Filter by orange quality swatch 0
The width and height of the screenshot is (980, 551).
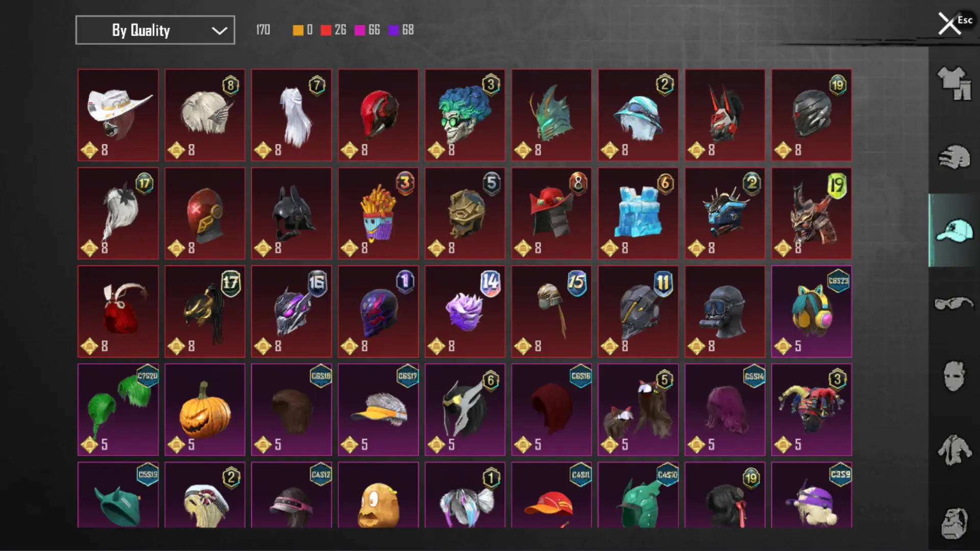303,30
